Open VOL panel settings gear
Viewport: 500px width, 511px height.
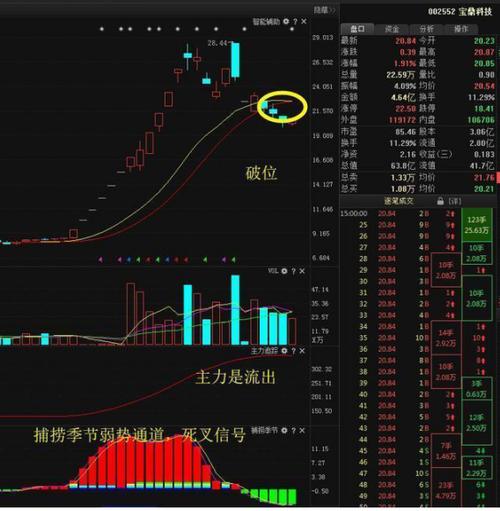click(x=284, y=271)
